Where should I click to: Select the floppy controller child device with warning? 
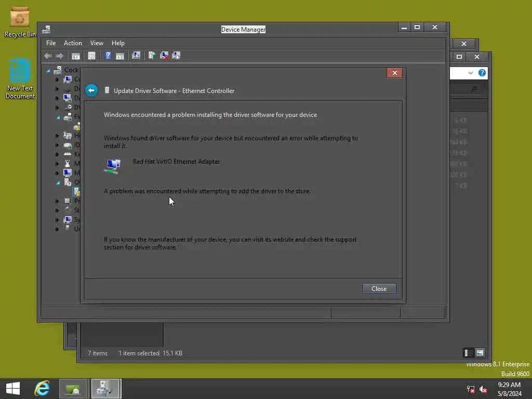pos(77,126)
